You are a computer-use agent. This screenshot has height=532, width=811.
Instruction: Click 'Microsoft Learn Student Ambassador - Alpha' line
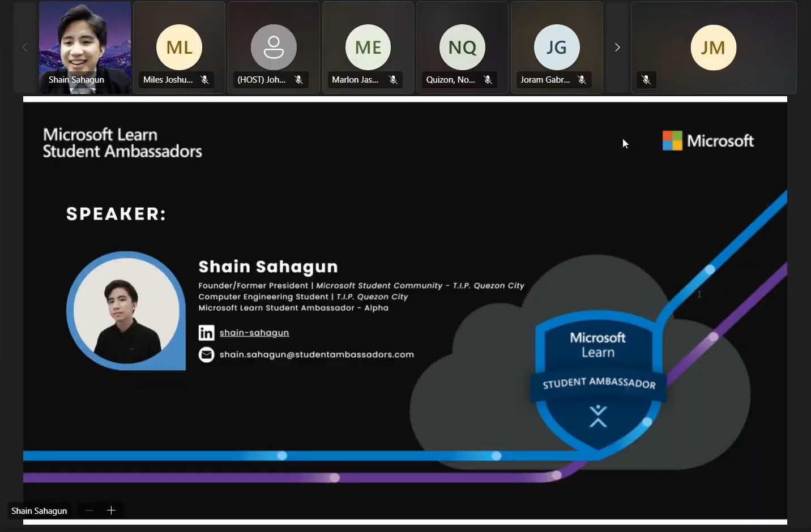[293, 308]
